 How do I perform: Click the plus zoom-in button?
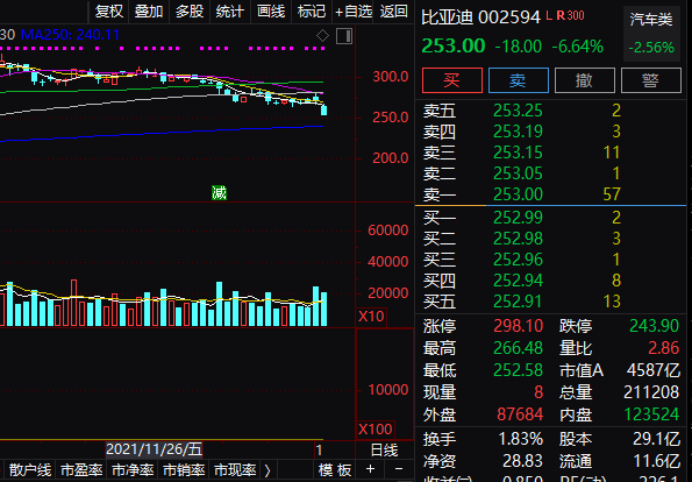(x=370, y=469)
